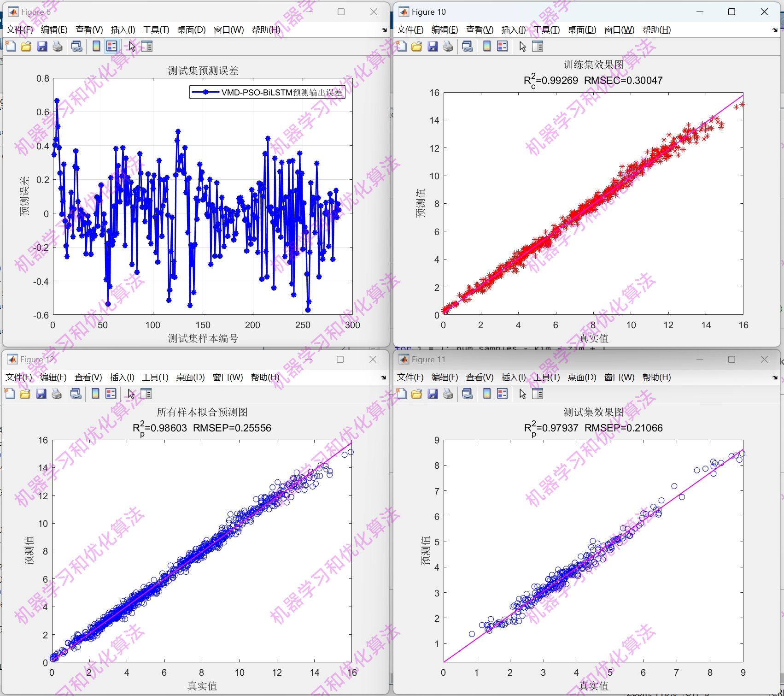Toggle Insert legend icon in Figure 6
The width and height of the screenshot is (784, 696).
coord(111,46)
